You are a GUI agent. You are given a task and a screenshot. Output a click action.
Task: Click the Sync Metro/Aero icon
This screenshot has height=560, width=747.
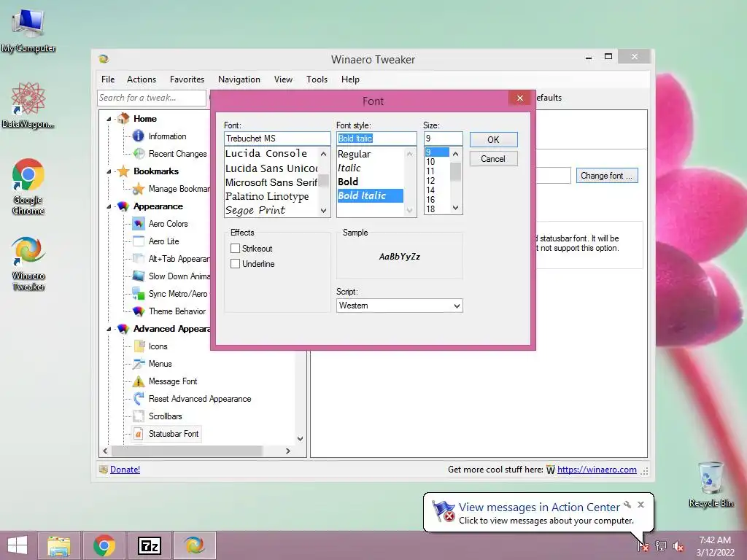tap(139, 294)
